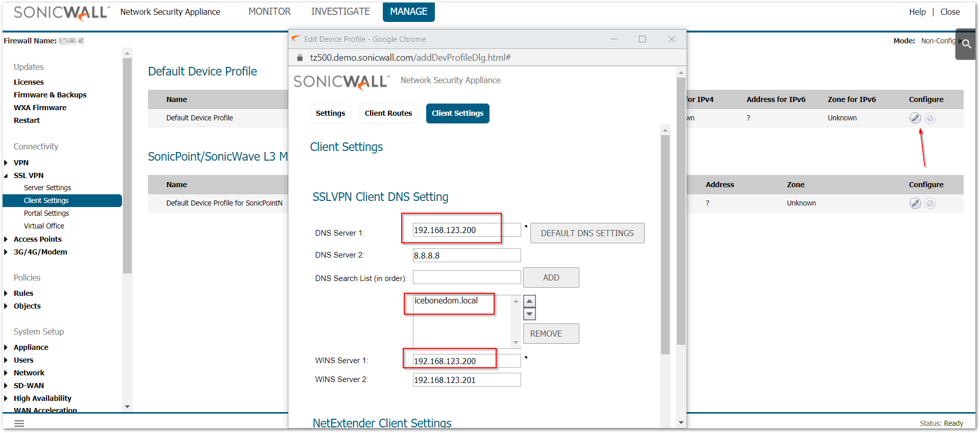
Task: Expand the SD-WAN section
Action: click(x=6, y=386)
